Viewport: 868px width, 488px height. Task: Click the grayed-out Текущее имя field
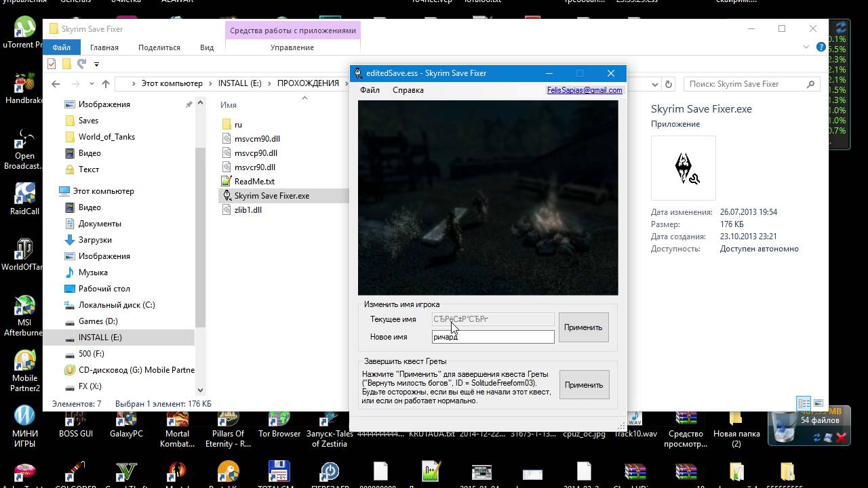[493, 319]
